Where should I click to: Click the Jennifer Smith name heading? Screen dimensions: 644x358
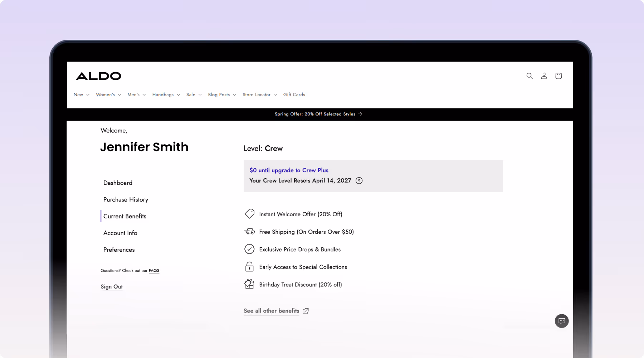[144, 147]
